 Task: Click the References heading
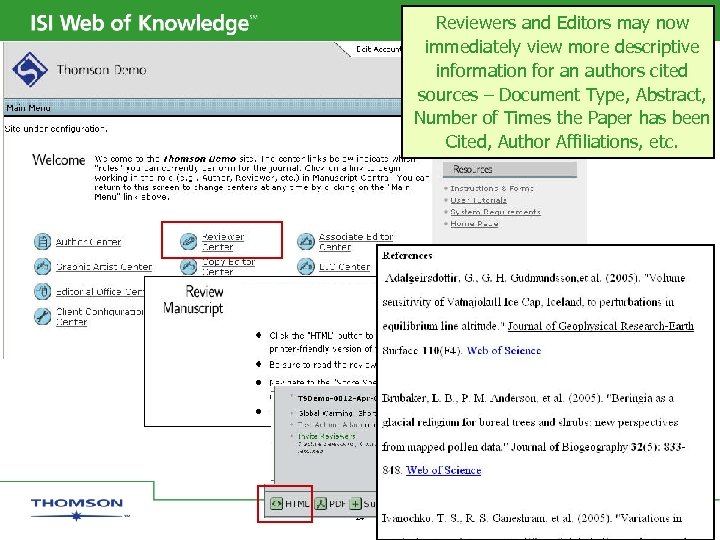point(407,256)
